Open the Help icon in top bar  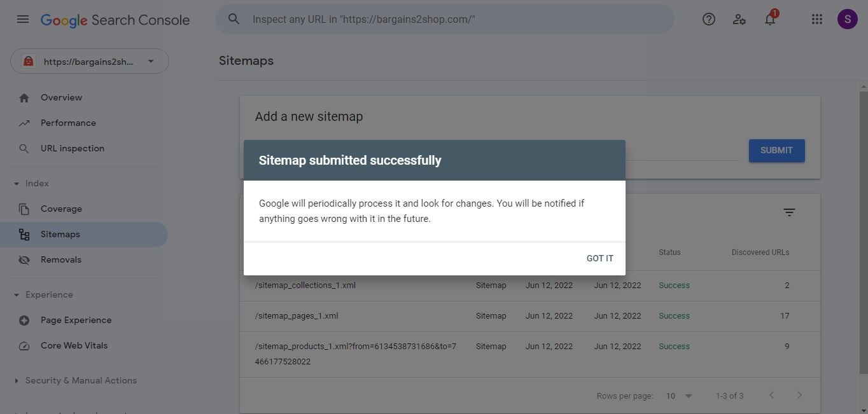(x=708, y=19)
